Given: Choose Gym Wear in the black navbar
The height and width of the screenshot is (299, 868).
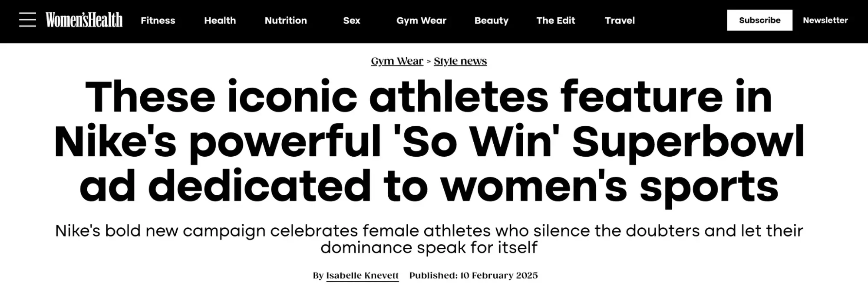Looking at the screenshot, I should pyautogui.click(x=421, y=20).
